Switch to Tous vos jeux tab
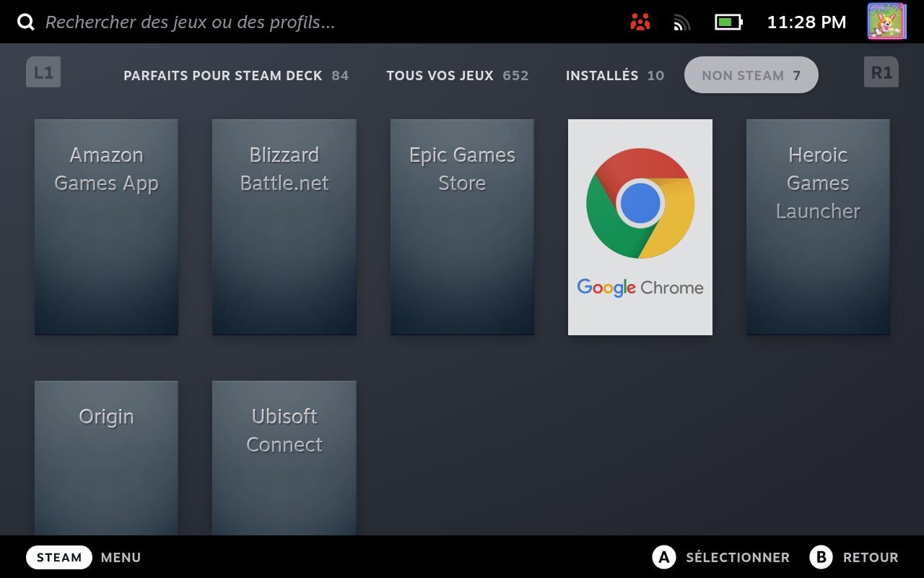This screenshot has width=924, height=578. coord(457,75)
